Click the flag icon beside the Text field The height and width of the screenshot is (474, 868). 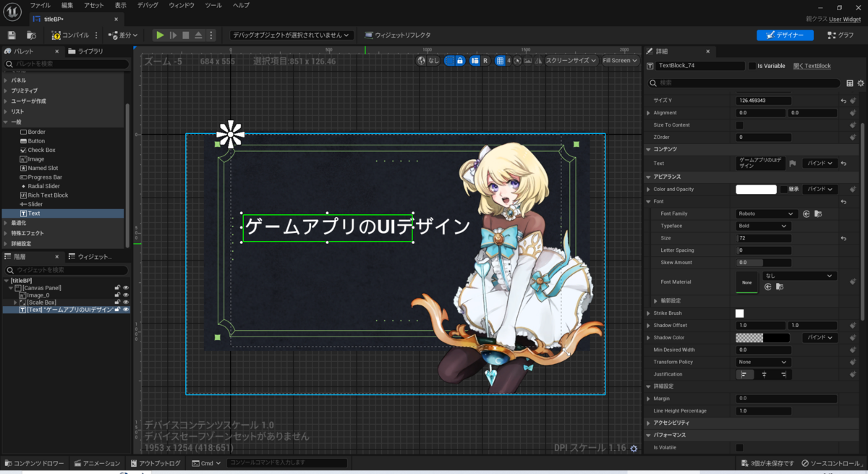(792, 164)
